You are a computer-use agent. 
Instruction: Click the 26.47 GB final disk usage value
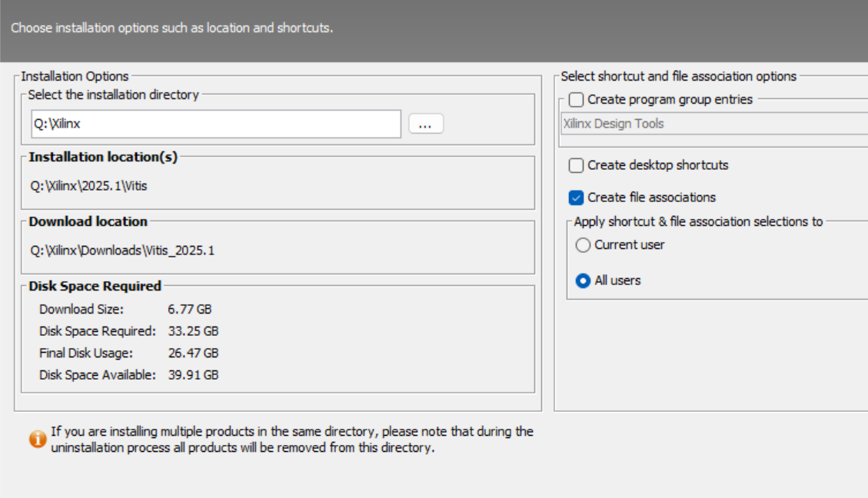pyautogui.click(x=193, y=354)
